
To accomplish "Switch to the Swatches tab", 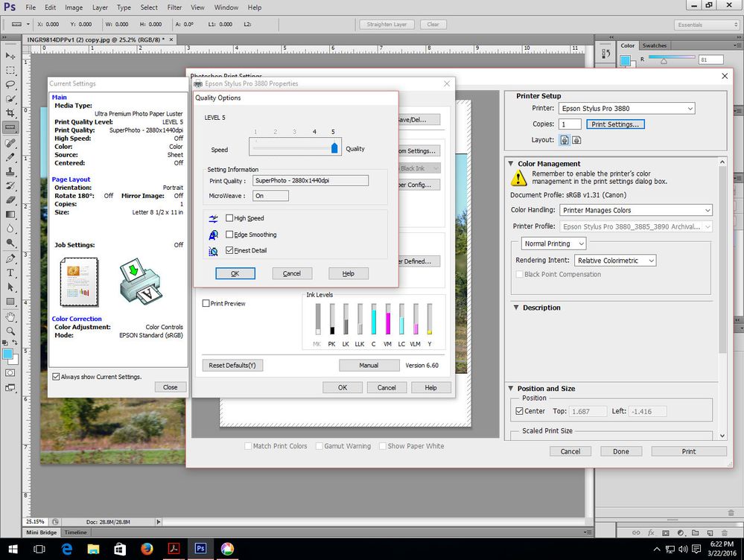I will tap(654, 45).
